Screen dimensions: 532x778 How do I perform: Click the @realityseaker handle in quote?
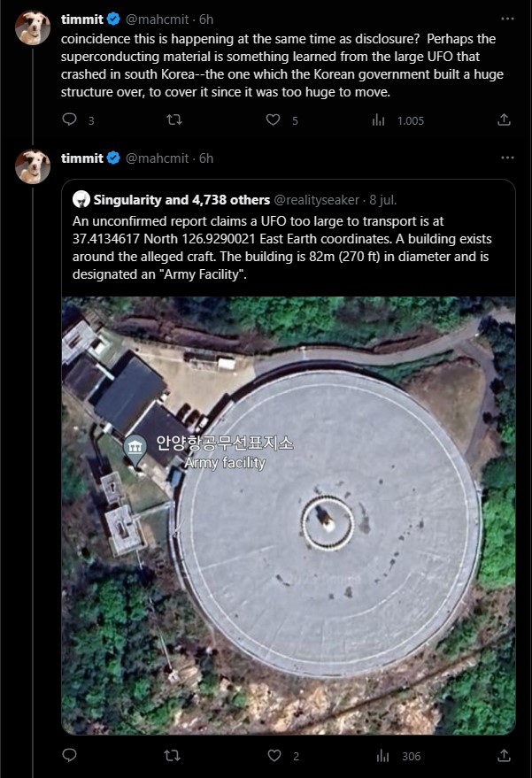point(319,200)
